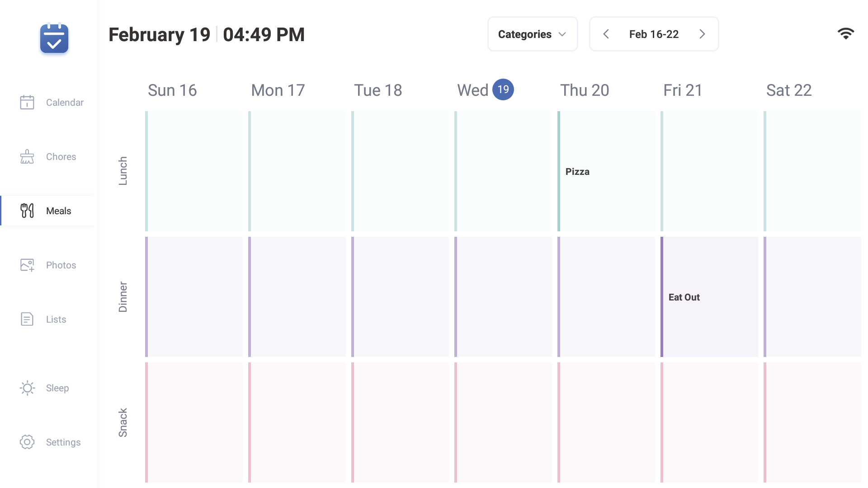The height and width of the screenshot is (488, 868).
Task: Add a lunch in Monday's empty slot
Action: click(297, 172)
